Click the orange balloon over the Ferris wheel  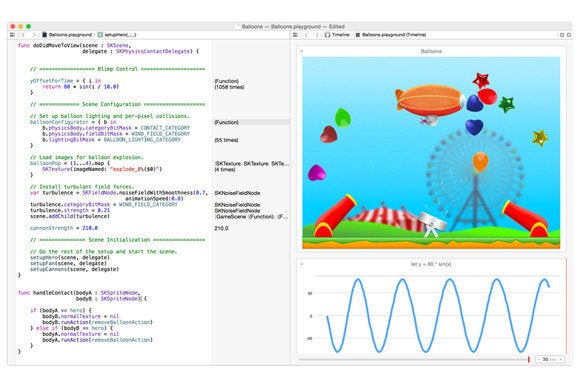(480, 162)
